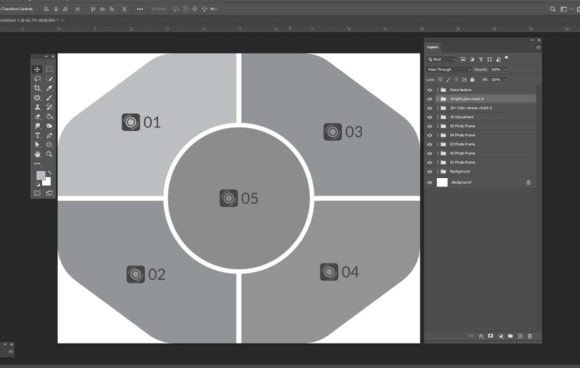The width and height of the screenshot is (580, 368).
Task: Filter layers by pixel layers
Action: pyautogui.click(x=463, y=59)
